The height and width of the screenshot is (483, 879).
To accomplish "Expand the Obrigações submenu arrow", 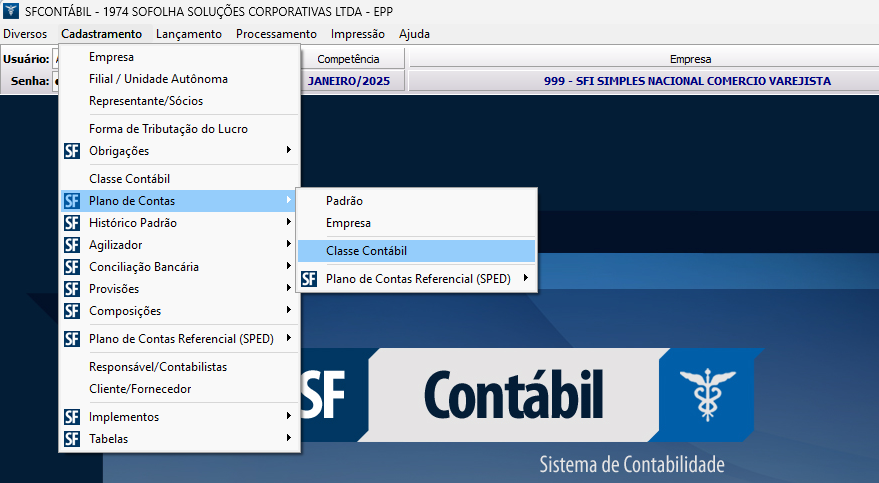I will (289, 151).
